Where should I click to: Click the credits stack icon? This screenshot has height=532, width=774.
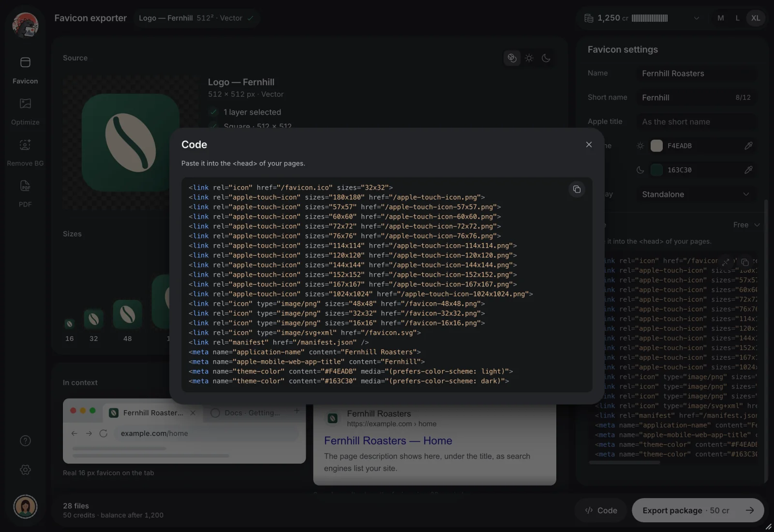coord(589,18)
